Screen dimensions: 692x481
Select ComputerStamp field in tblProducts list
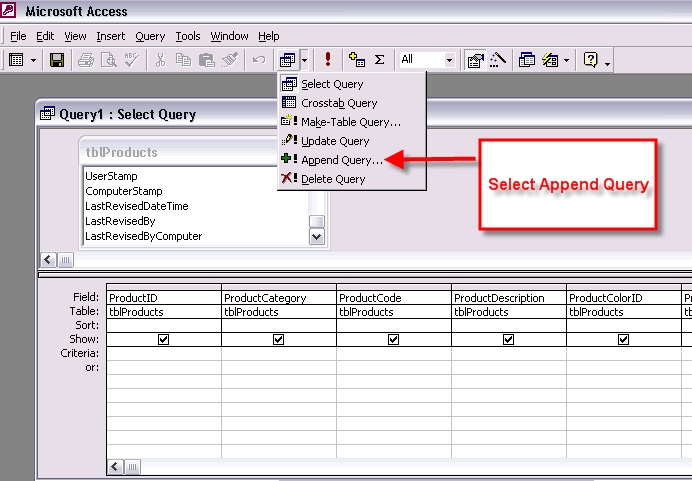coord(124,191)
